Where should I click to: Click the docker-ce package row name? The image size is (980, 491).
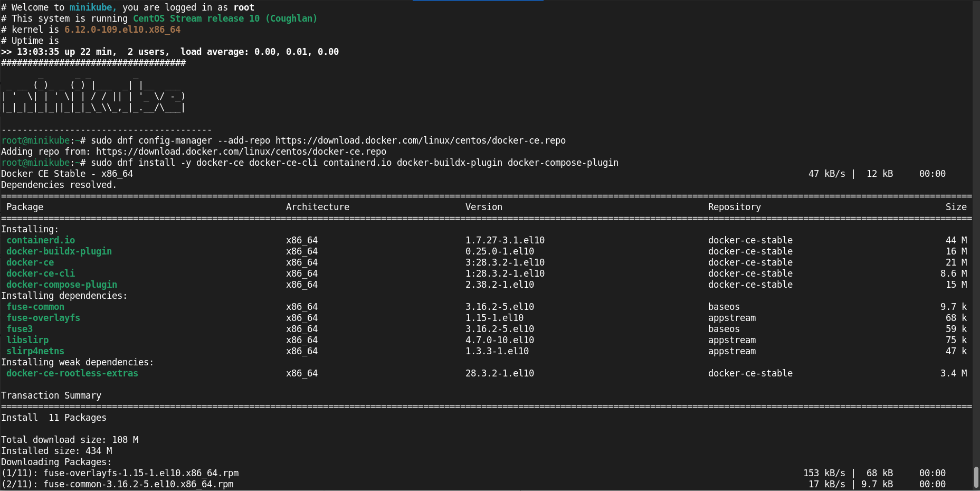(30, 262)
